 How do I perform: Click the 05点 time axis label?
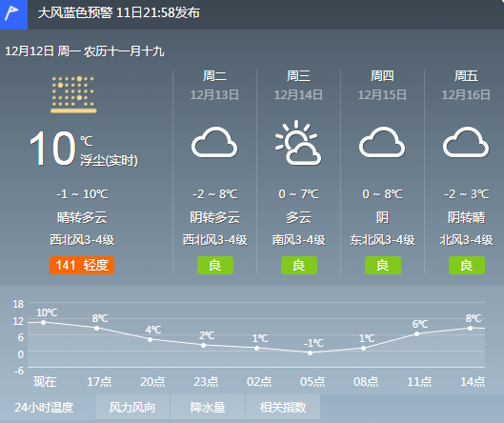tap(312, 381)
